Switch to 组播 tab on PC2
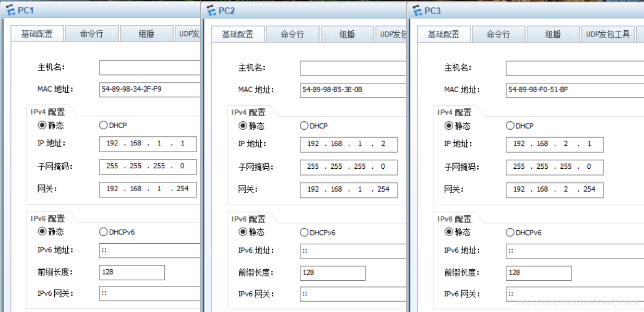 [347, 33]
